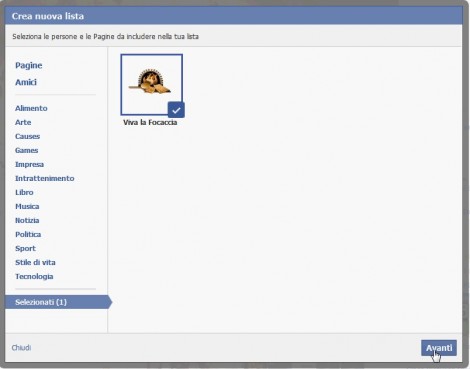Select the Stile di vita category

(35, 262)
